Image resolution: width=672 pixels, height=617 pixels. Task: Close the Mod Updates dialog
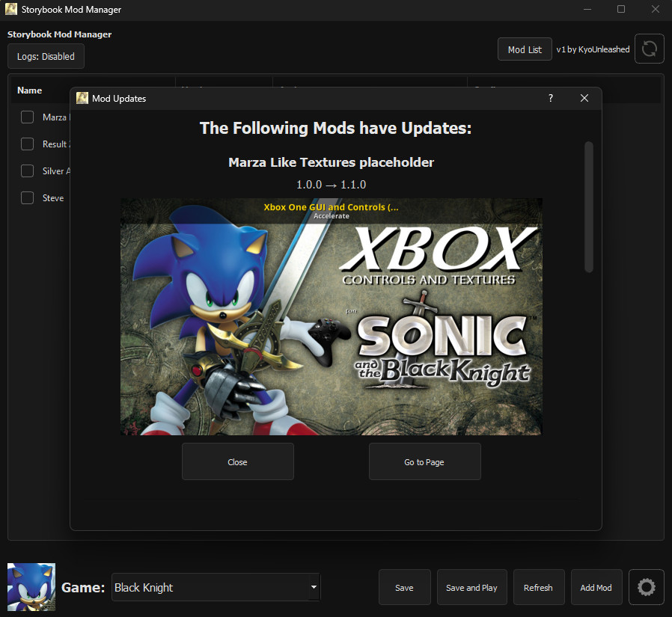pyautogui.click(x=584, y=98)
